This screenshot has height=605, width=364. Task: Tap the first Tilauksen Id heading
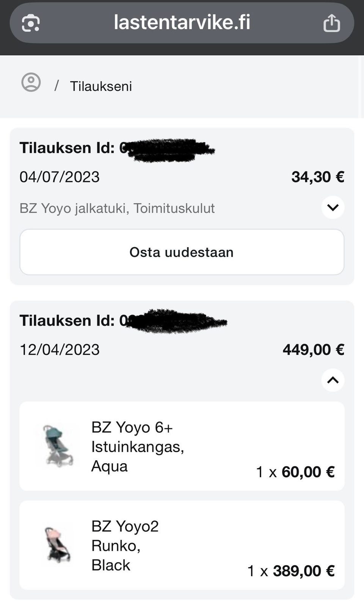coord(67,148)
